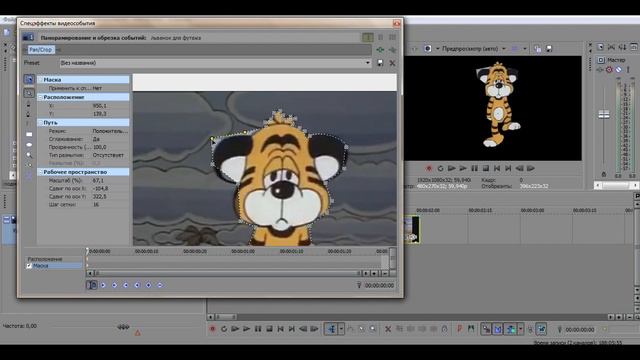The width and height of the screenshot is (640, 360).
Task: Toggle loop playback under preview window
Action: [x=440, y=168]
